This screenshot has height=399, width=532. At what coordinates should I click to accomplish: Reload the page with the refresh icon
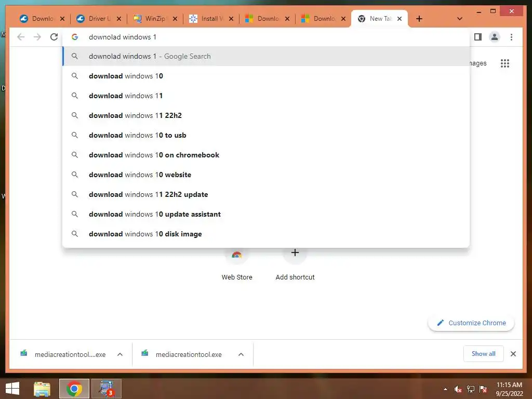[x=54, y=37]
